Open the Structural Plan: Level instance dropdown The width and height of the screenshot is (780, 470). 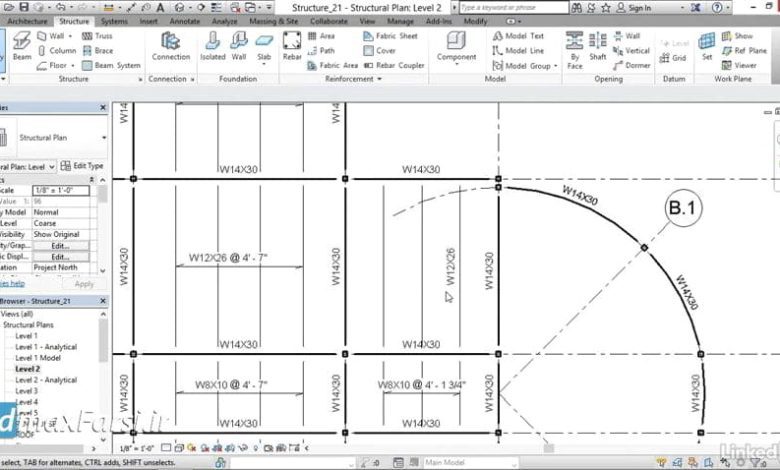tap(27, 167)
